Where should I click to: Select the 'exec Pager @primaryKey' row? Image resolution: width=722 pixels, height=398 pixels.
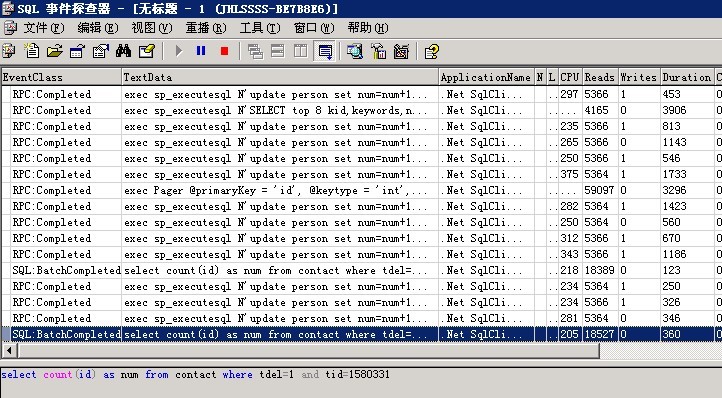click(x=361, y=190)
